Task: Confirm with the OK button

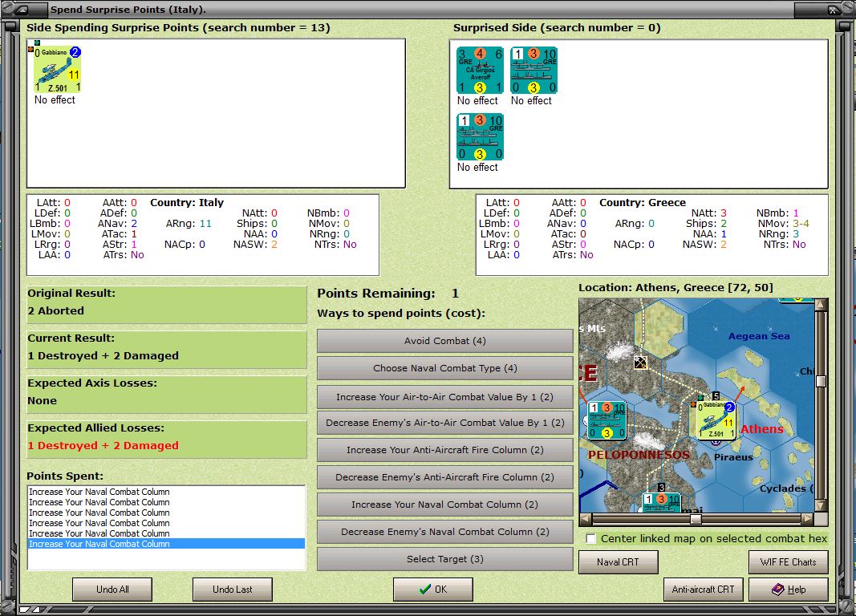Action: (x=432, y=590)
